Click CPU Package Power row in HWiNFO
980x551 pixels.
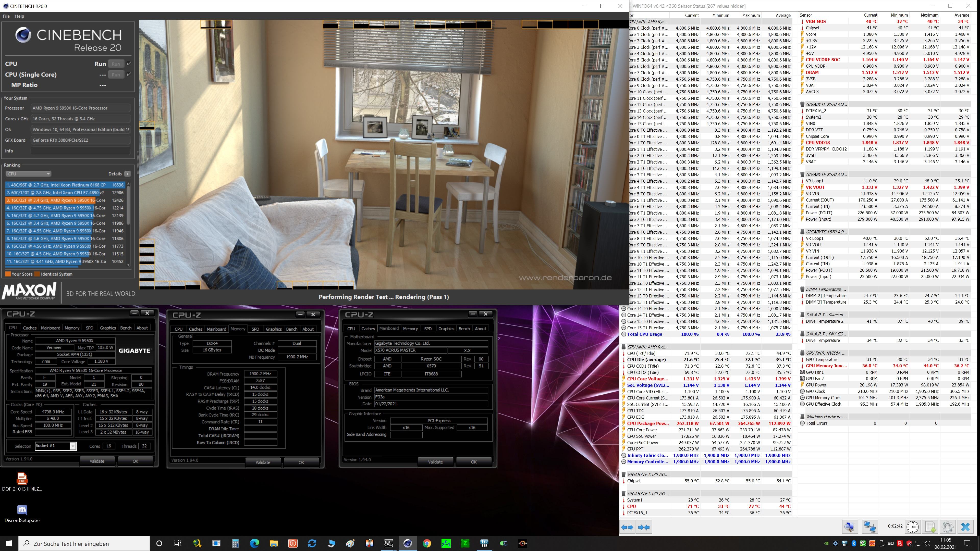[x=706, y=423]
